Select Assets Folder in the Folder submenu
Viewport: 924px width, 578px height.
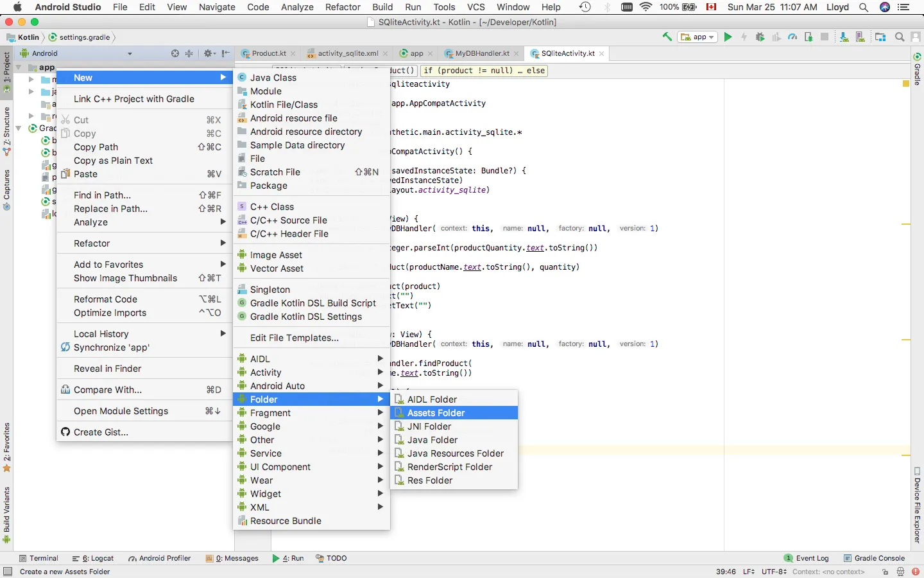point(436,413)
